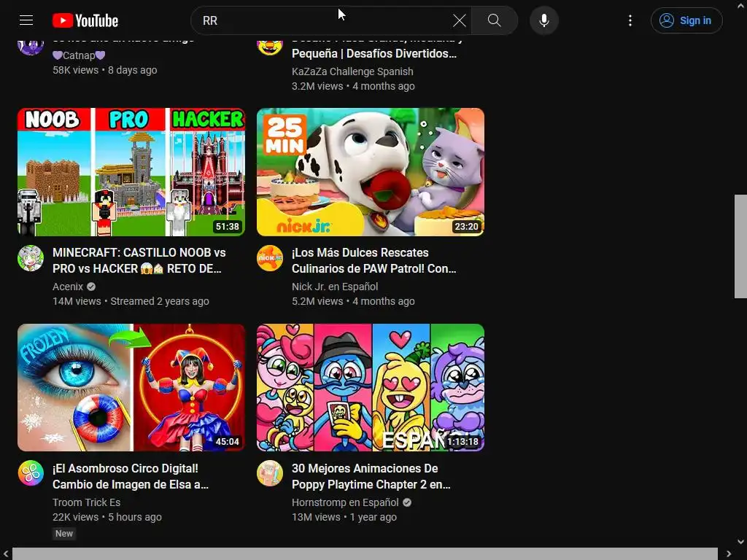Viewport: 747px width, 560px height.
Task: Click the 1:13:18 duration badge
Action: coord(462,442)
